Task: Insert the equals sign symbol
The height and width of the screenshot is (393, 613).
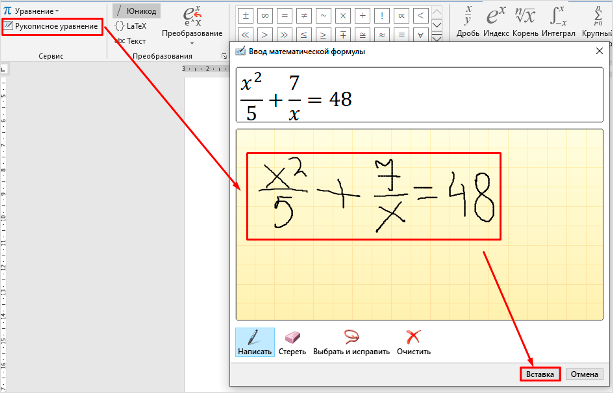Action: (285, 16)
